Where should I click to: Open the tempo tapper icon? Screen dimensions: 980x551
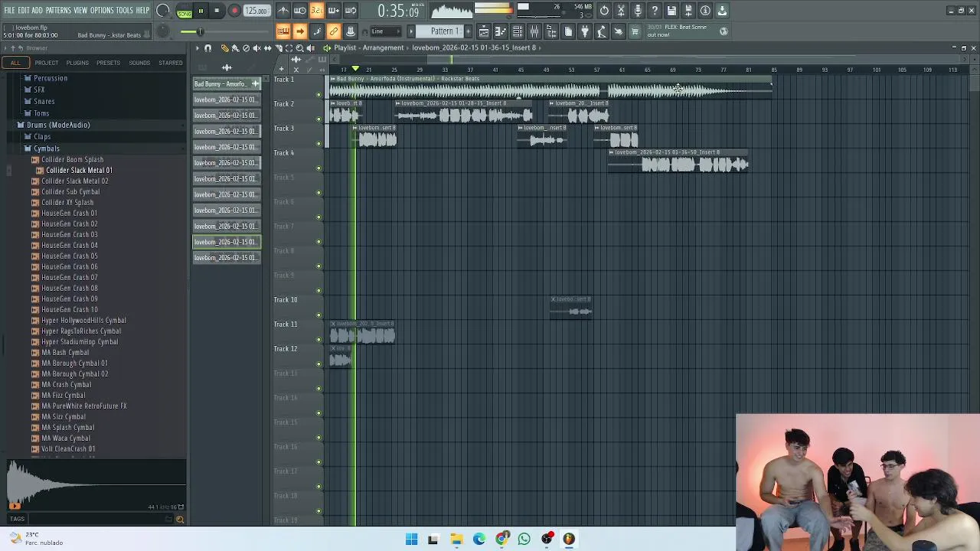pos(602,31)
